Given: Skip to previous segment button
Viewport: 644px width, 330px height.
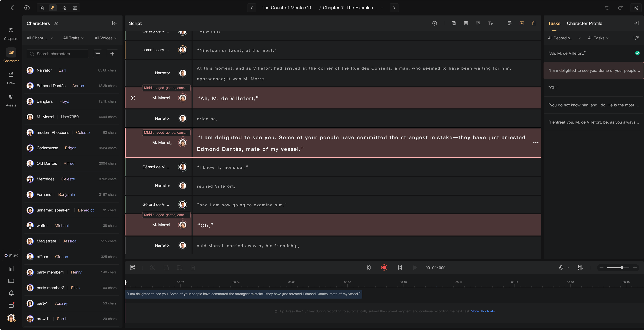Looking at the screenshot, I should 368,268.
